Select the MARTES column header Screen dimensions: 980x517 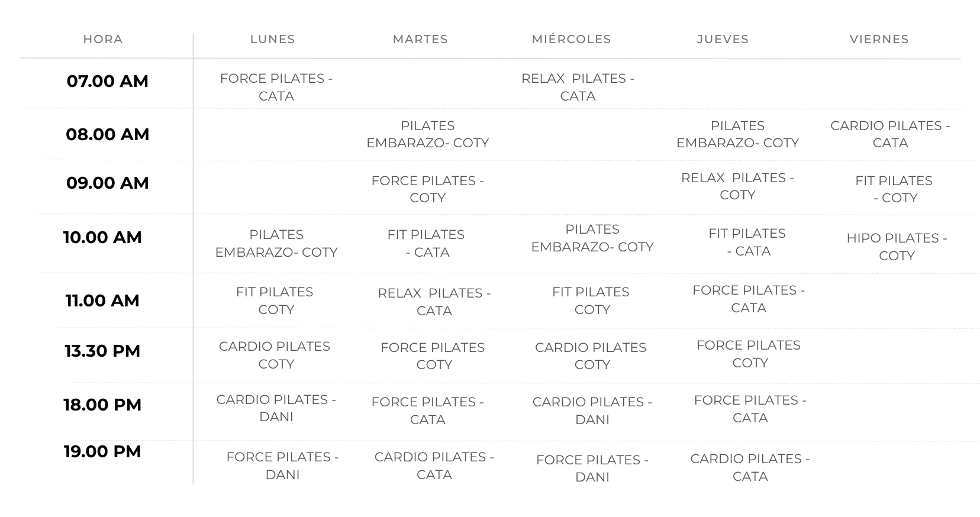[420, 40]
